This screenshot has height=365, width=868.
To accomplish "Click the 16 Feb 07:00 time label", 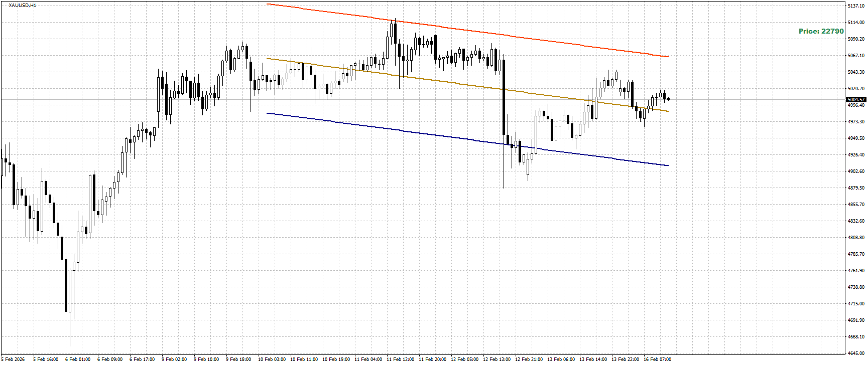I will pyautogui.click(x=657, y=359).
